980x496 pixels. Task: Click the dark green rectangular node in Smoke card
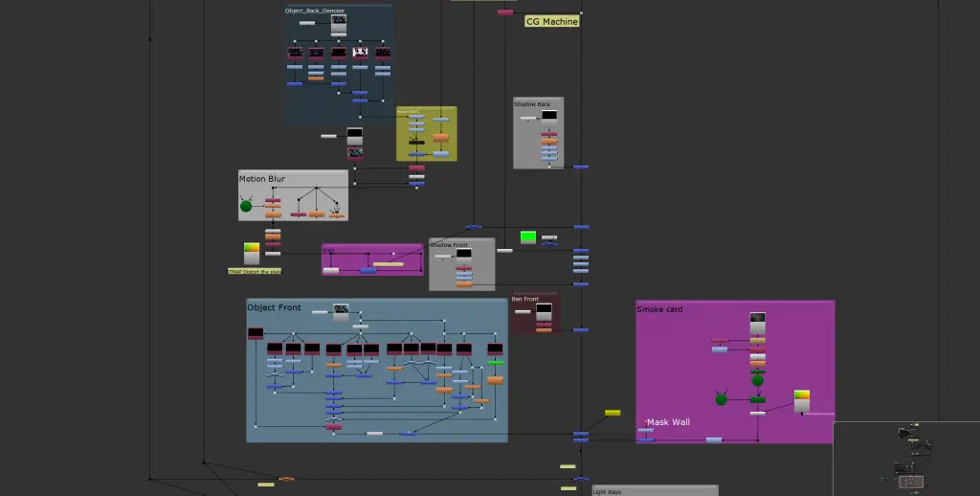pos(758,399)
